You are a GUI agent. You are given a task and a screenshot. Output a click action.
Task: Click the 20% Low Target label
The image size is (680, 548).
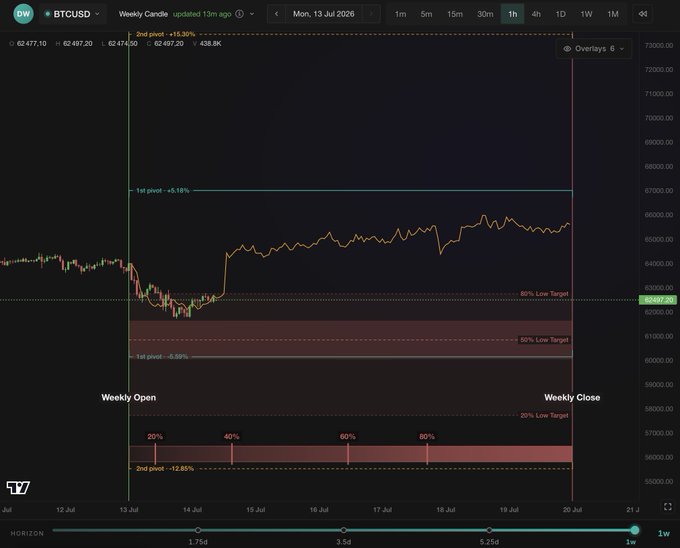pos(544,415)
